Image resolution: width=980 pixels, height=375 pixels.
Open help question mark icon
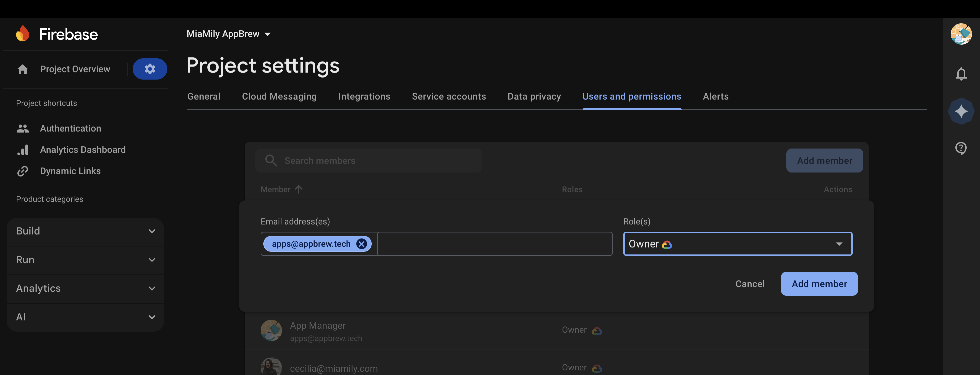961,148
